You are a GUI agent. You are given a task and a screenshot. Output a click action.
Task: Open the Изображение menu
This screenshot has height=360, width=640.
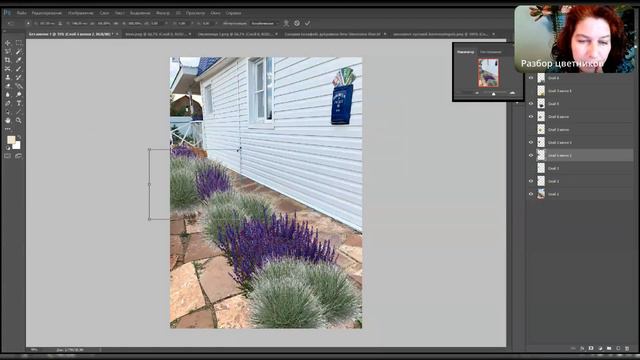[80, 13]
